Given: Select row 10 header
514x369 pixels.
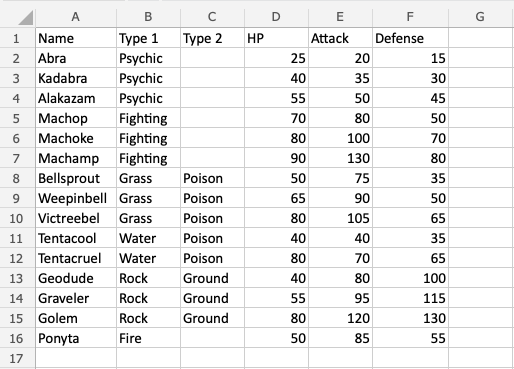Looking at the screenshot, I should [17, 218].
